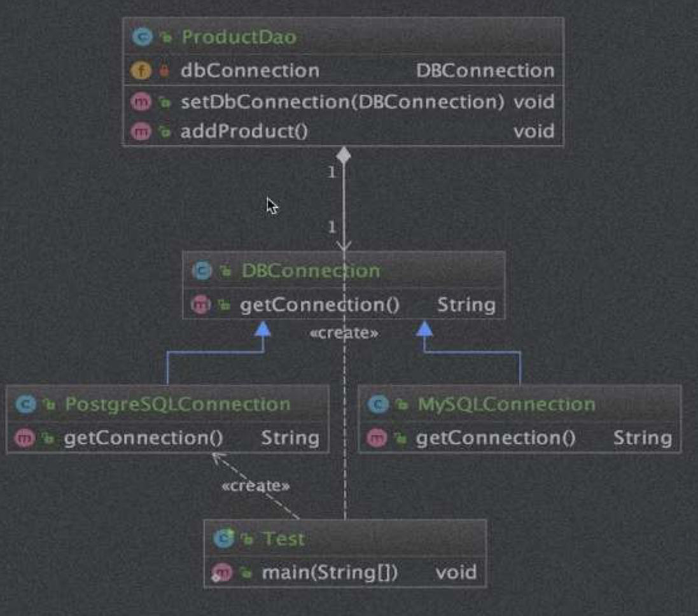Click the private lock icon beside dbConnection

[165, 71]
